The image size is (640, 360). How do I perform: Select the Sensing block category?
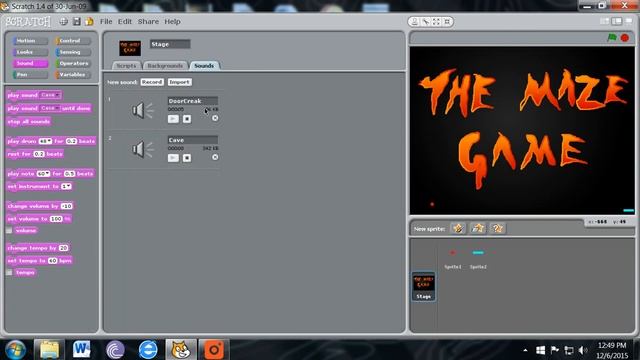pyautogui.click(x=73, y=52)
